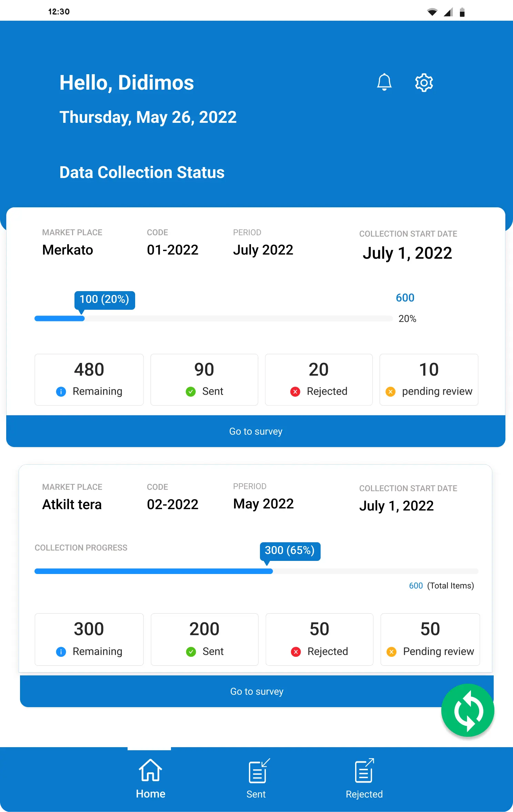Click Go to survey for Merkato
513x812 pixels.
[256, 431]
